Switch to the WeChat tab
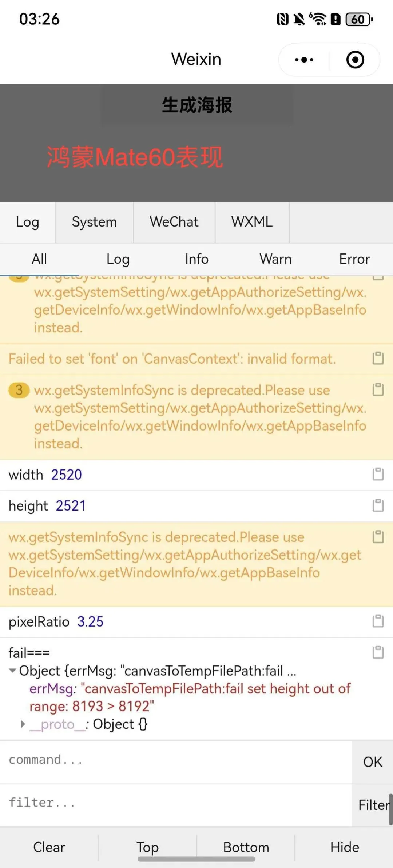Image resolution: width=393 pixels, height=868 pixels. tap(174, 222)
